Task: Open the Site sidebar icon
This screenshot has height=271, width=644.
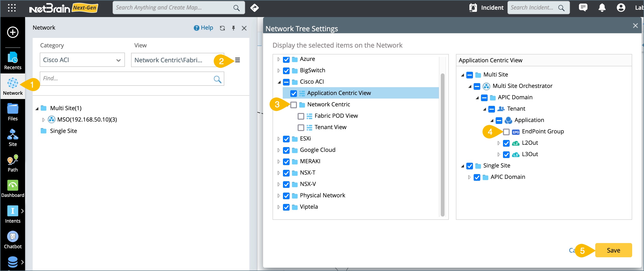Action: 13,137
